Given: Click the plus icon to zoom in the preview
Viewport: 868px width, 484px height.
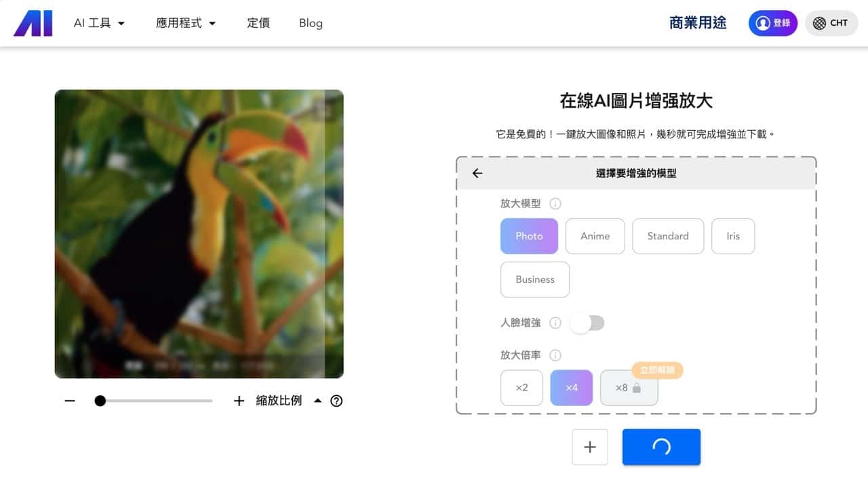Looking at the screenshot, I should [239, 401].
